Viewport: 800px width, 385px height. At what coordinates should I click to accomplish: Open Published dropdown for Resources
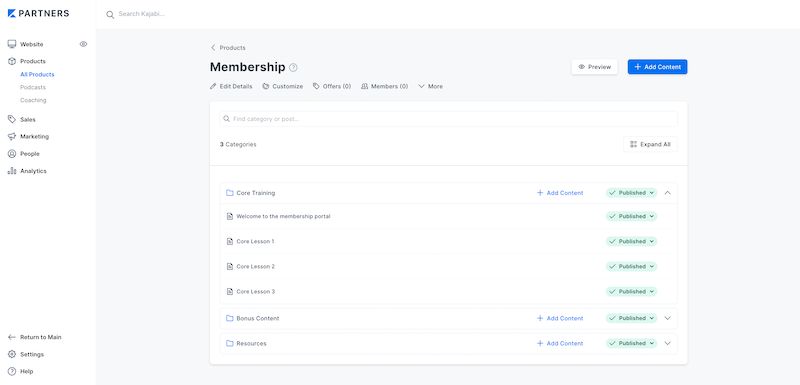click(631, 343)
